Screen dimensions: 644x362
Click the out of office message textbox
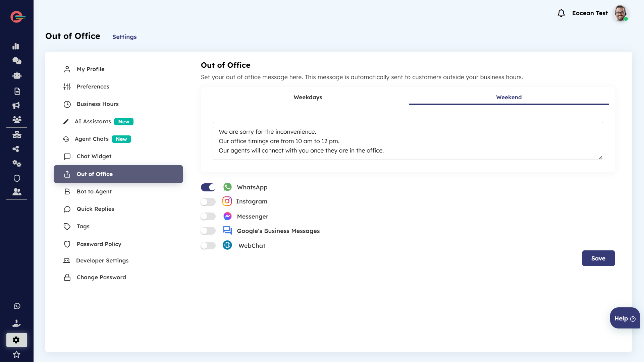(407, 141)
